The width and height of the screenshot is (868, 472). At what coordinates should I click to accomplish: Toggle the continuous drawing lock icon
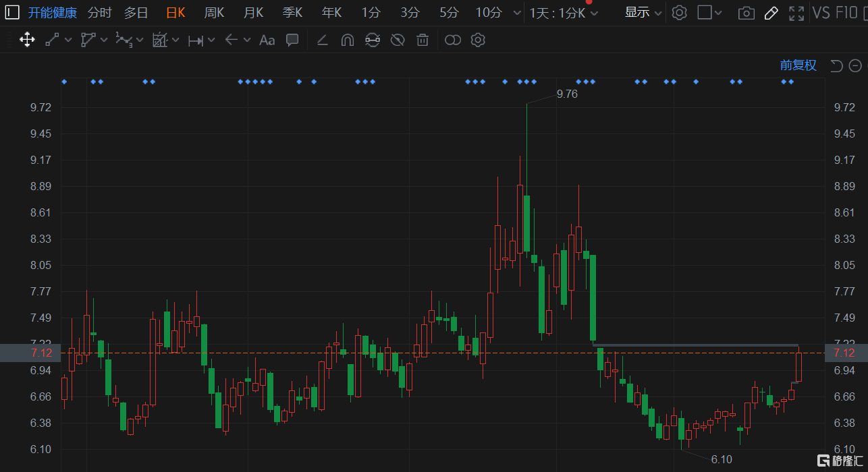coord(372,40)
